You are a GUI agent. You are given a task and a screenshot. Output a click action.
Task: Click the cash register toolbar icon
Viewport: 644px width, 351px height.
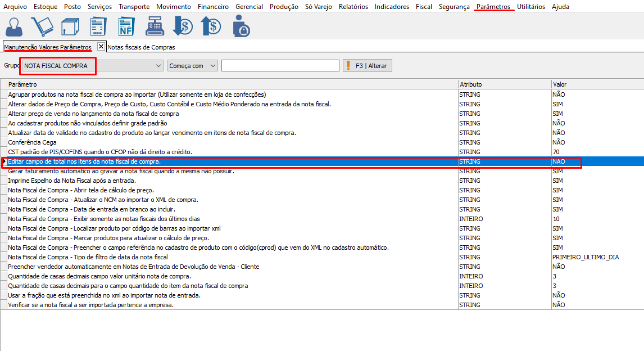point(155,26)
